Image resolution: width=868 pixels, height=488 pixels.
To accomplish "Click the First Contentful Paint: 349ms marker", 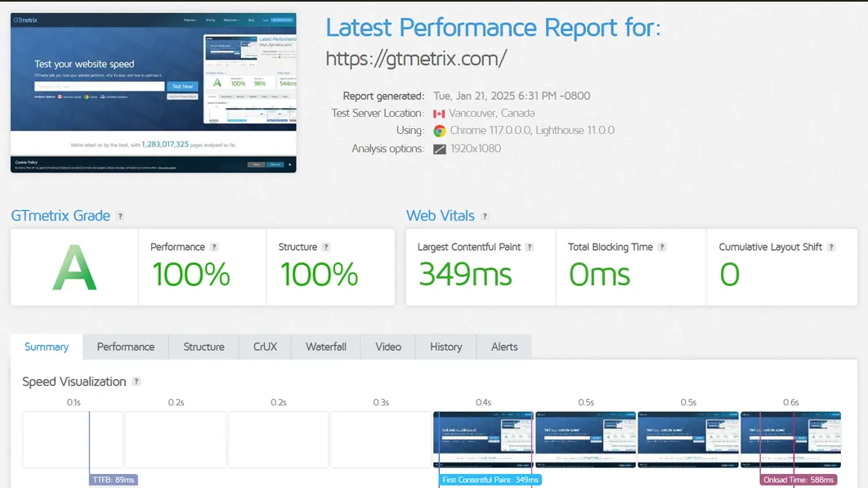I will (490, 480).
